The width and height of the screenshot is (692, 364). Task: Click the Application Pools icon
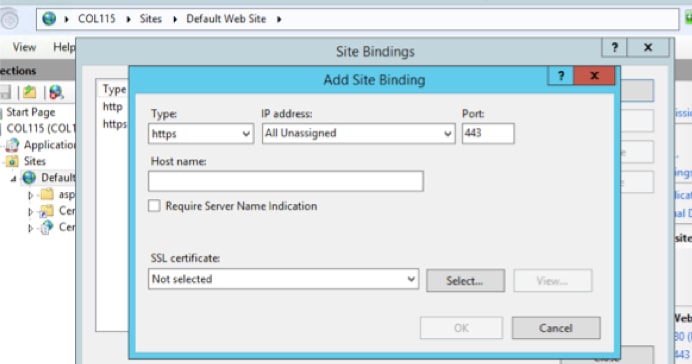point(12,145)
